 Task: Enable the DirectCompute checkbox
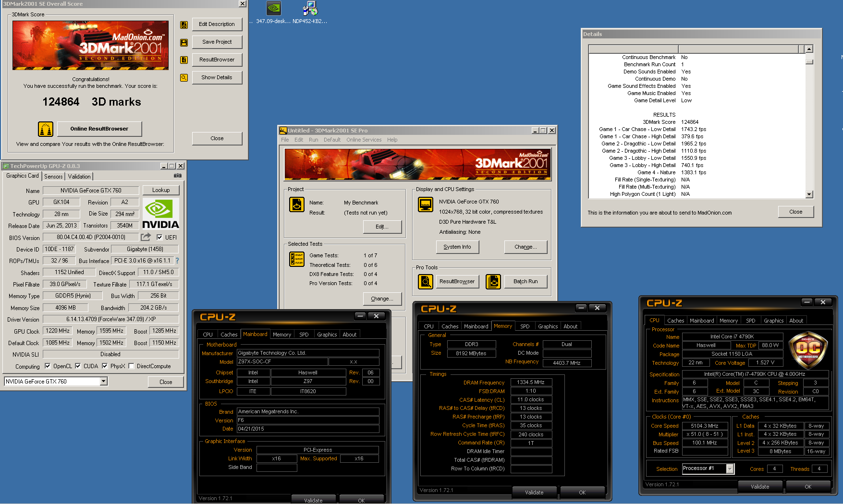(x=131, y=366)
